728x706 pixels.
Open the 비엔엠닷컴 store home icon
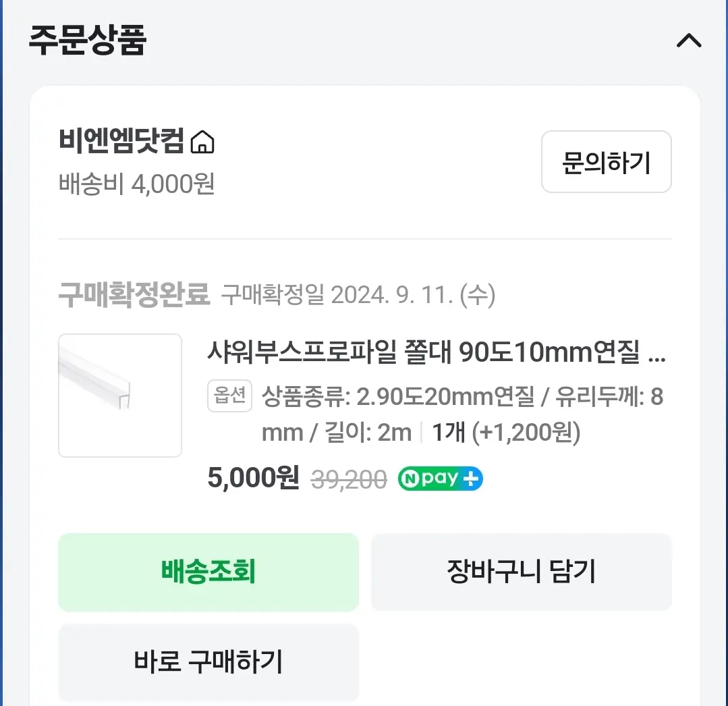(x=202, y=142)
